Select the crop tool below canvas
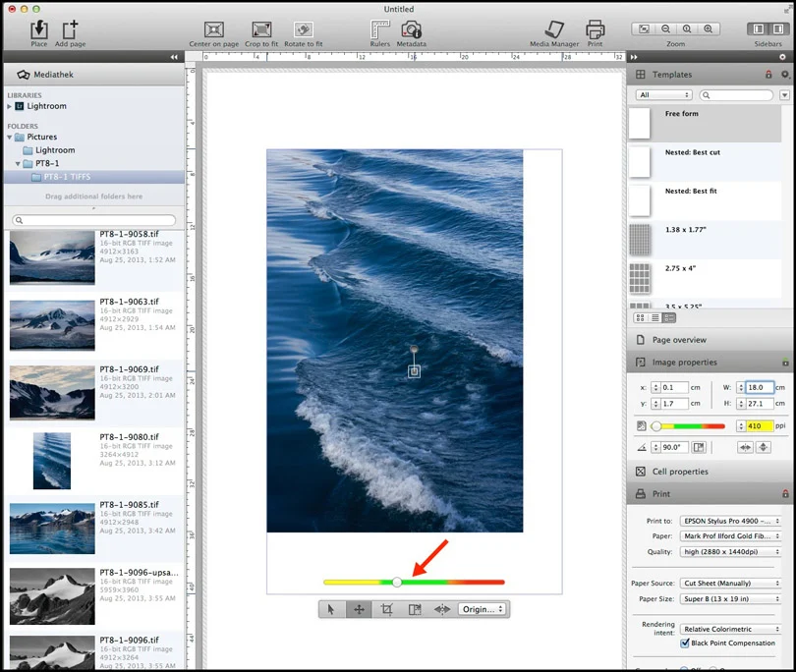796x672 pixels. pos(387,609)
